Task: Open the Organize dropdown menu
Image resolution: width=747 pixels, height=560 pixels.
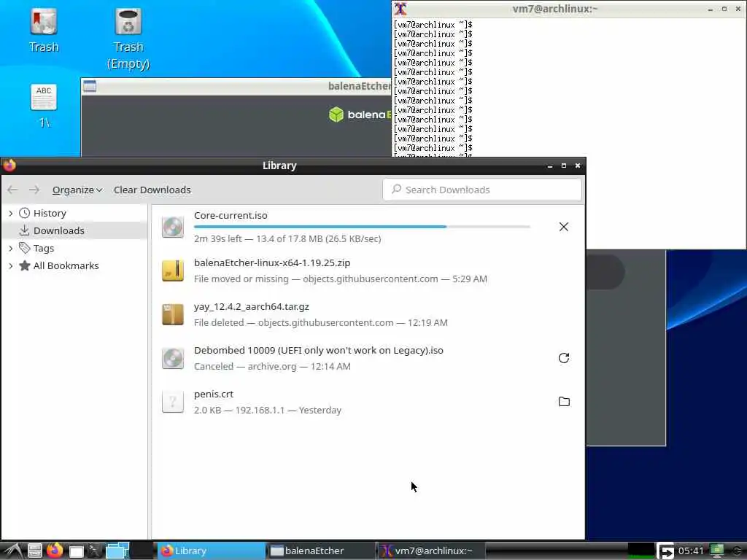Action: click(77, 190)
